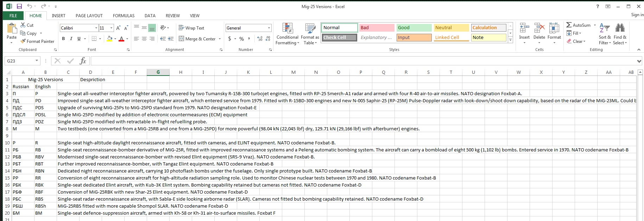Toggle center text alignment
Viewport: 644px width, 221px height.
point(144,39)
